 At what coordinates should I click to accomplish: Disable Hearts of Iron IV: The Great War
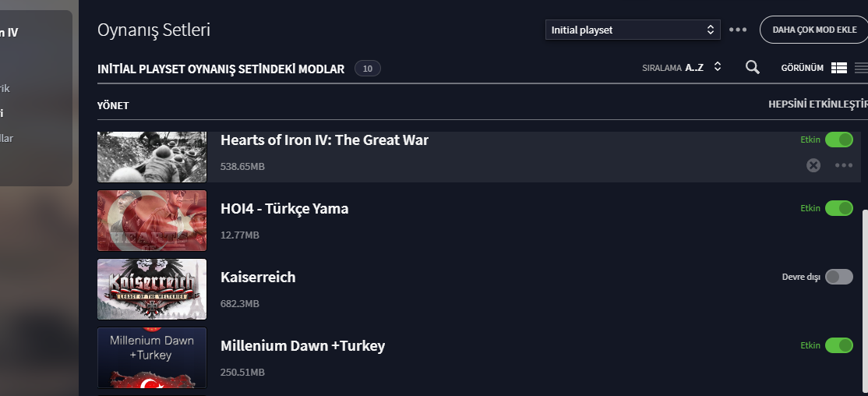(x=839, y=140)
